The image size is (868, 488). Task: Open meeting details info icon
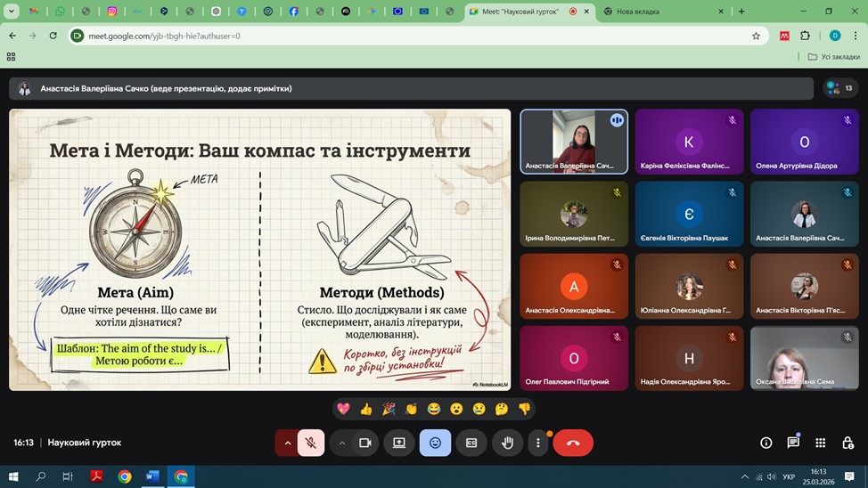(x=766, y=443)
